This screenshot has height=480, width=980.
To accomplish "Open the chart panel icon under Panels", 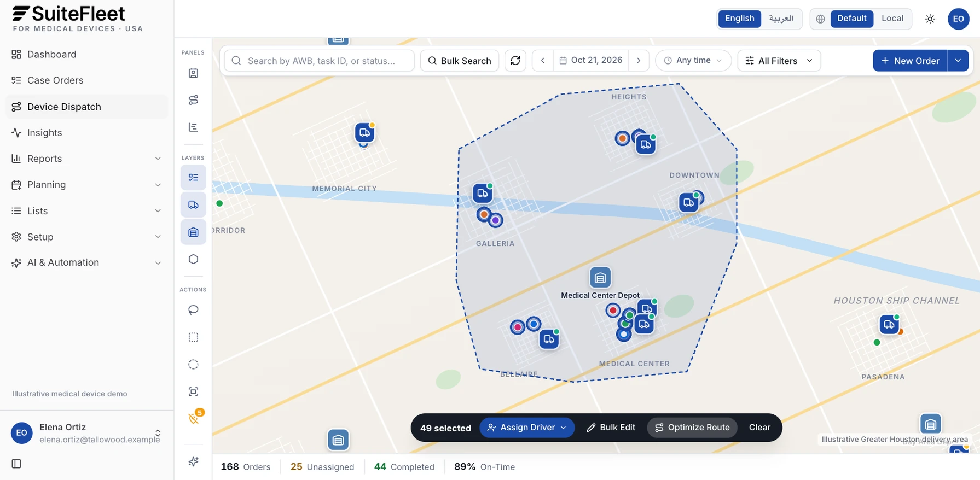I will click(x=193, y=127).
